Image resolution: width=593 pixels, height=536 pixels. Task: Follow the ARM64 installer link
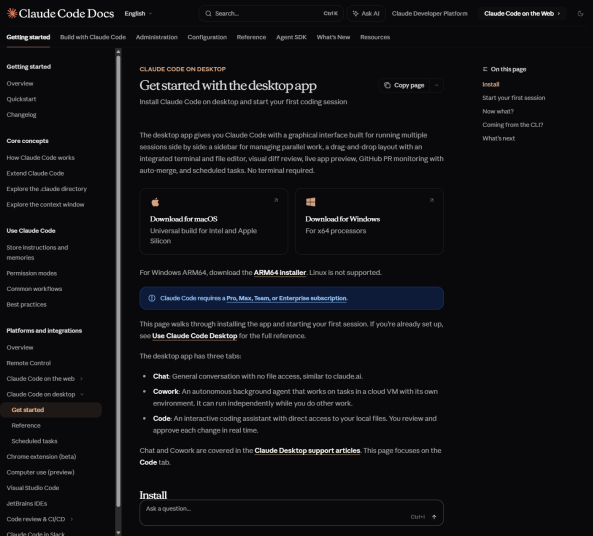pyautogui.click(x=279, y=272)
